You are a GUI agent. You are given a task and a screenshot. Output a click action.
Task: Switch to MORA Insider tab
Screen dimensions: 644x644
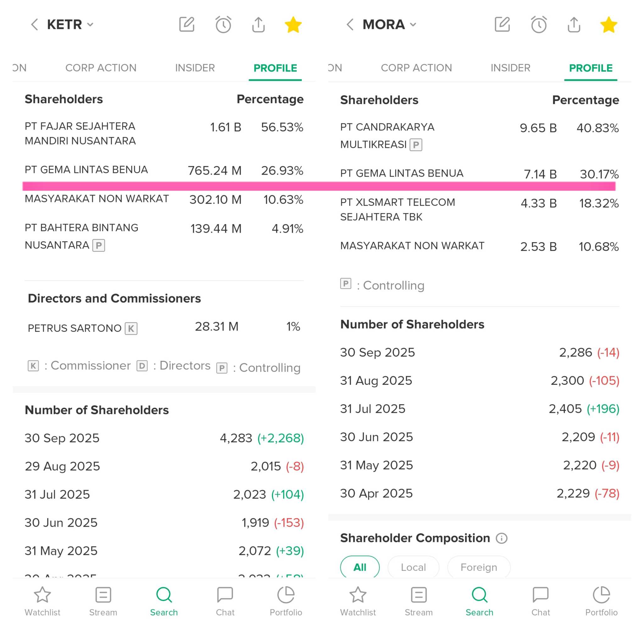(x=510, y=68)
